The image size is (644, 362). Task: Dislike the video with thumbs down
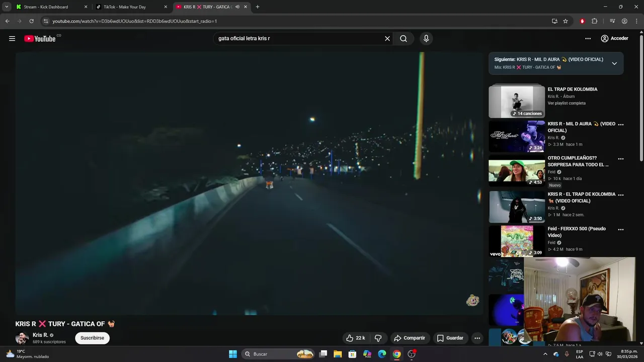[378, 338]
